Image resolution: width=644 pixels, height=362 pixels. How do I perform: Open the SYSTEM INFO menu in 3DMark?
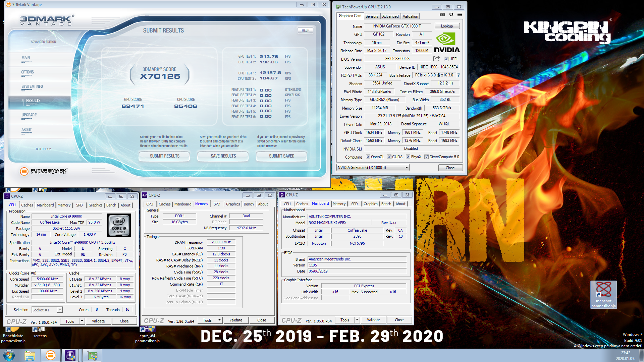click(x=32, y=86)
